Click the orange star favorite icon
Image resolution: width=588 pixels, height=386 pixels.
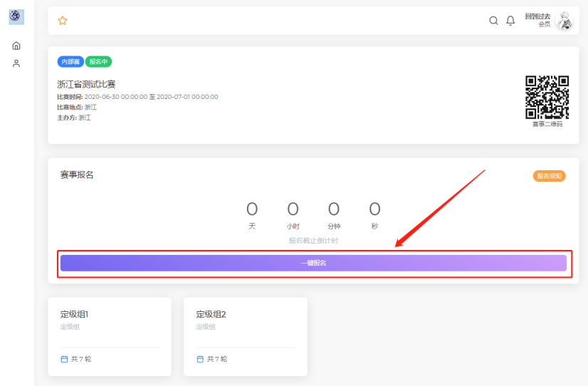(63, 21)
